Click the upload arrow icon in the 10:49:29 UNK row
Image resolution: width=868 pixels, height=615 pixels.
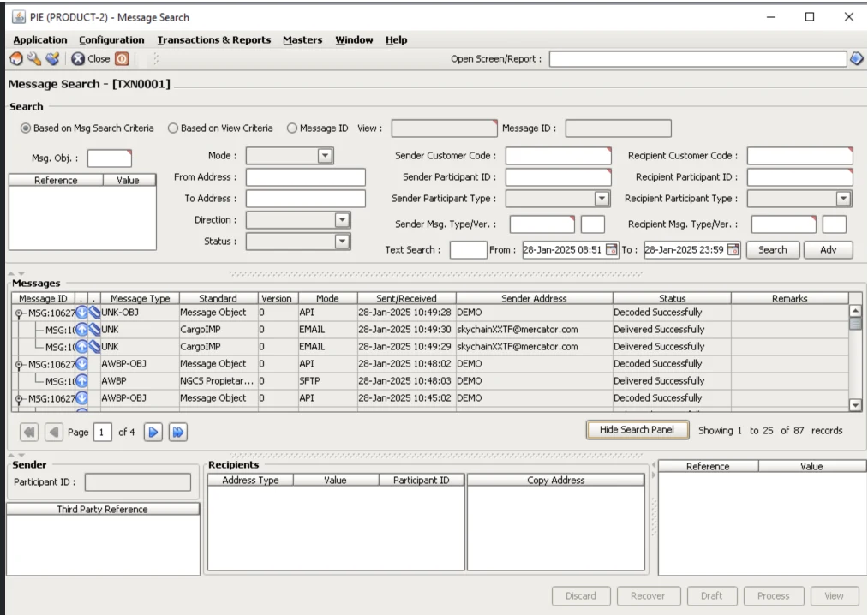pos(82,347)
